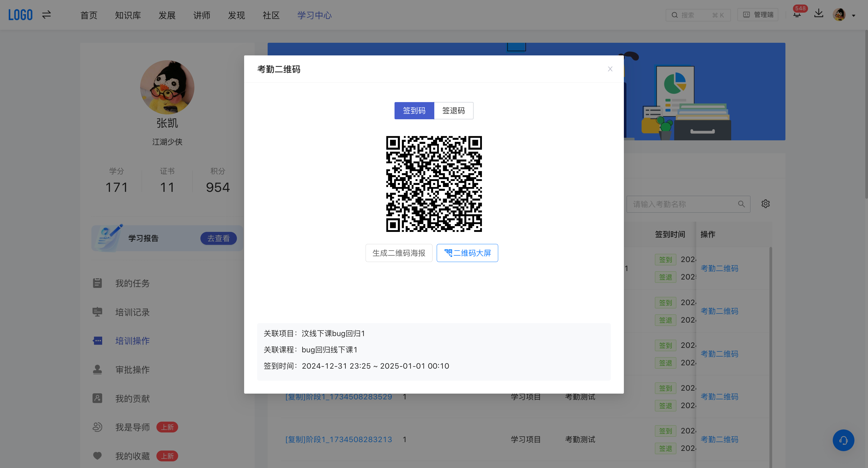Open 二维码大屏 button
This screenshot has width=868, height=468.
(x=467, y=253)
